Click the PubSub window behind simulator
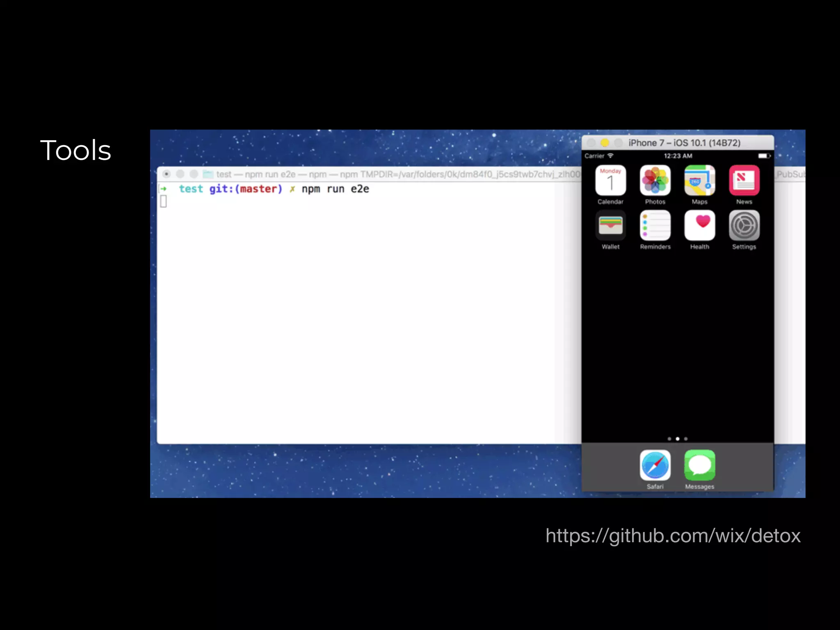Image resolution: width=840 pixels, height=630 pixels. (790, 174)
